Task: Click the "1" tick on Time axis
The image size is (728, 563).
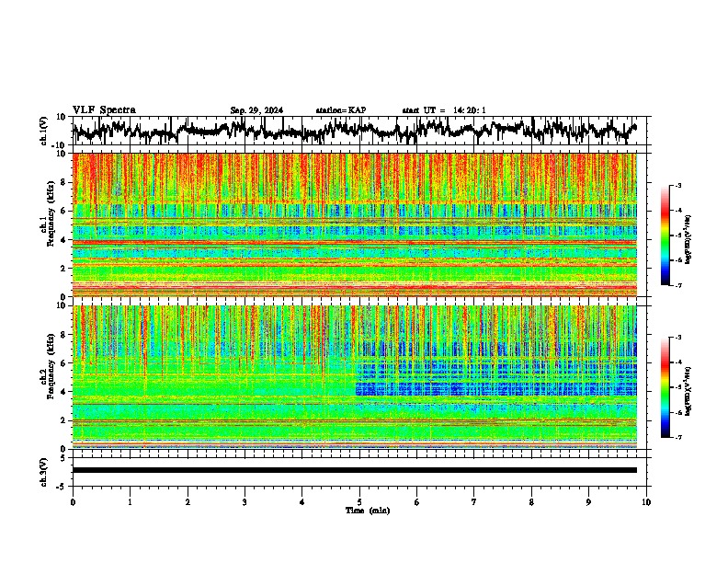Action: (130, 502)
